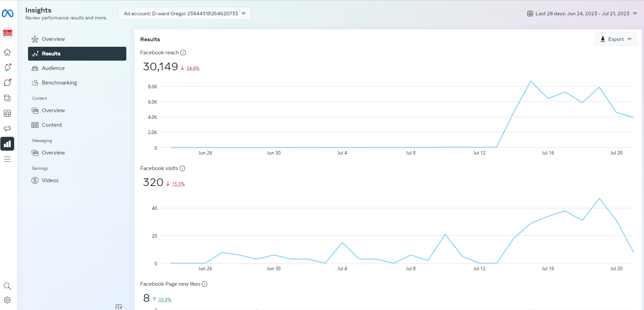Open Videos under Earnings

coord(50,180)
